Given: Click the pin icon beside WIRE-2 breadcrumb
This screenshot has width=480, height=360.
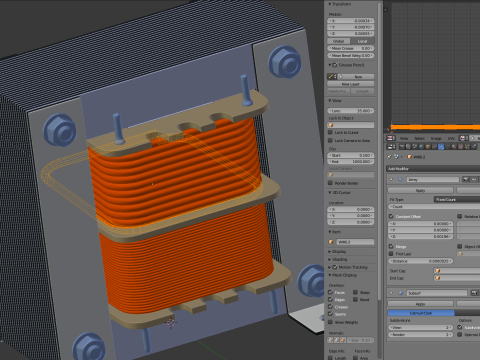Looking at the screenshot, I should [x=389, y=157].
